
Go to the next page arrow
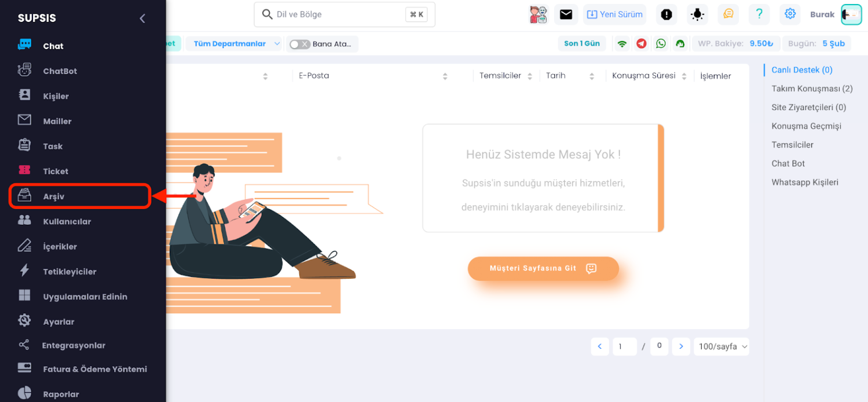pyautogui.click(x=681, y=346)
